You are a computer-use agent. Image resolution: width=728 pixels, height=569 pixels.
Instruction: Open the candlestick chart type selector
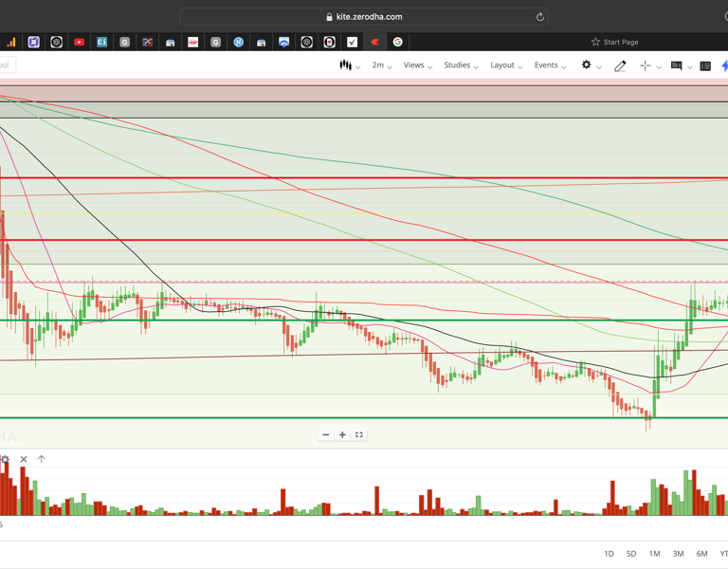click(x=345, y=65)
